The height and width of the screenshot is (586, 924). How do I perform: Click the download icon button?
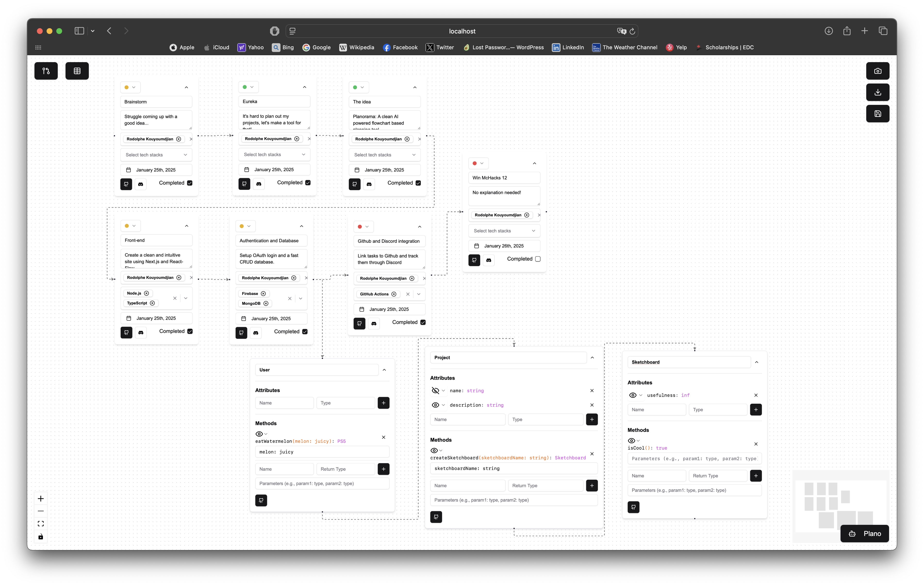coord(878,92)
